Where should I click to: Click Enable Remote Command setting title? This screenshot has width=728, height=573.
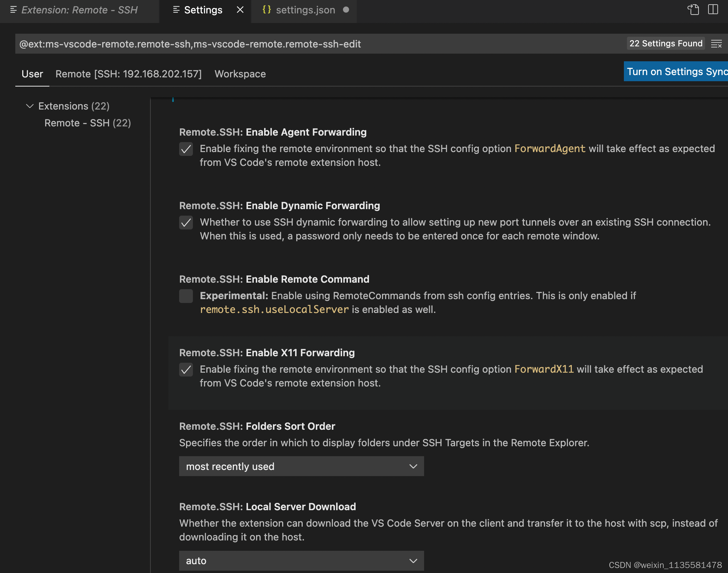click(x=274, y=279)
